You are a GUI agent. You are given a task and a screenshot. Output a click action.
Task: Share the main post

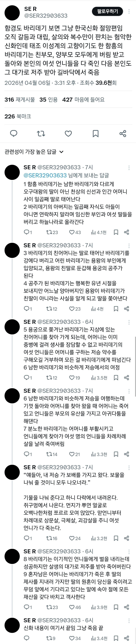coord(123,133)
